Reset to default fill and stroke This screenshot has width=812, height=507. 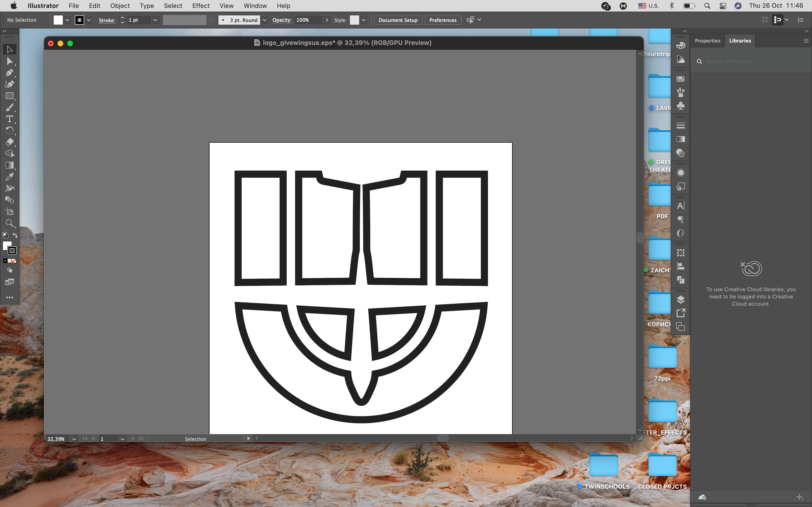5,235
